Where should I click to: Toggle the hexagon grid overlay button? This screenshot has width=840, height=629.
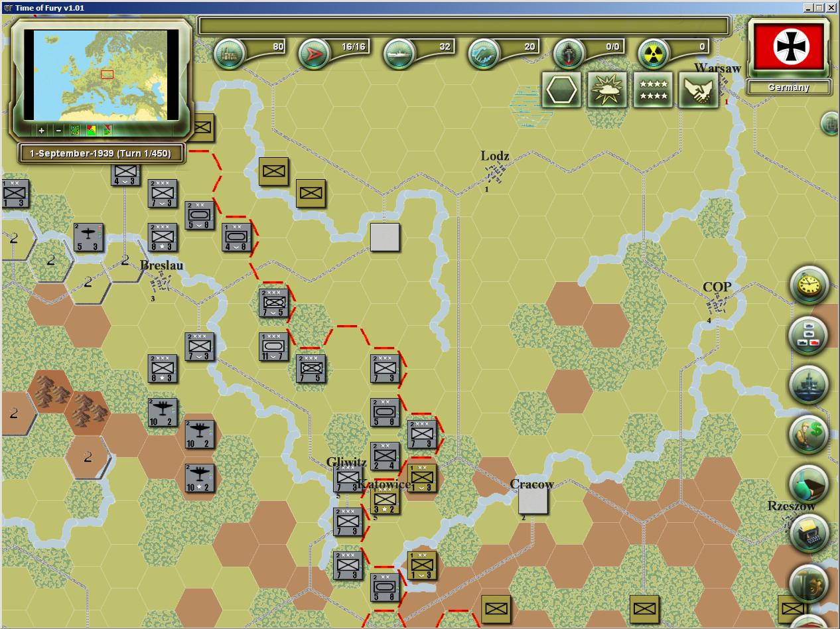(561, 90)
